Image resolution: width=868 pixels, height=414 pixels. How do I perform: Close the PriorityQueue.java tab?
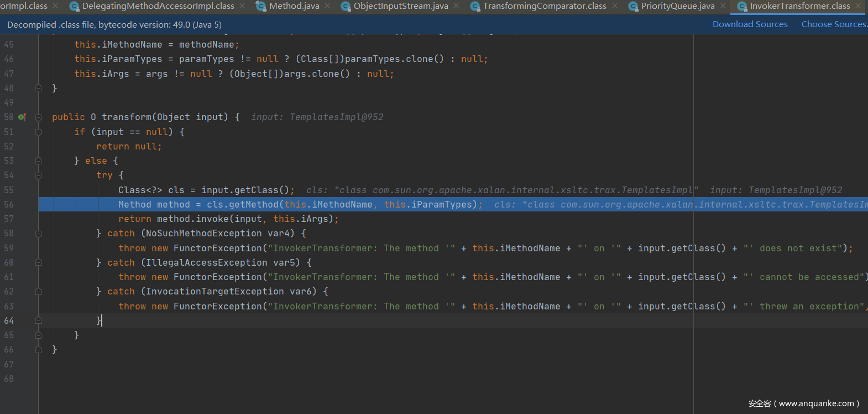(x=723, y=6)
